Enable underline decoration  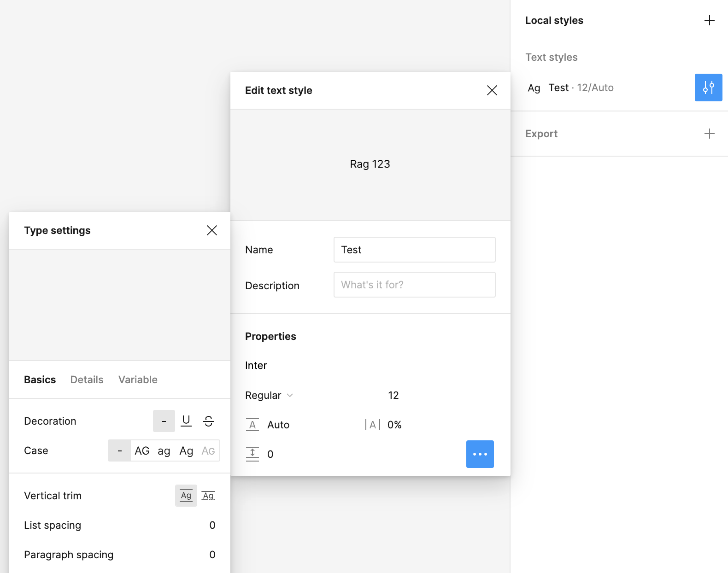186,421
